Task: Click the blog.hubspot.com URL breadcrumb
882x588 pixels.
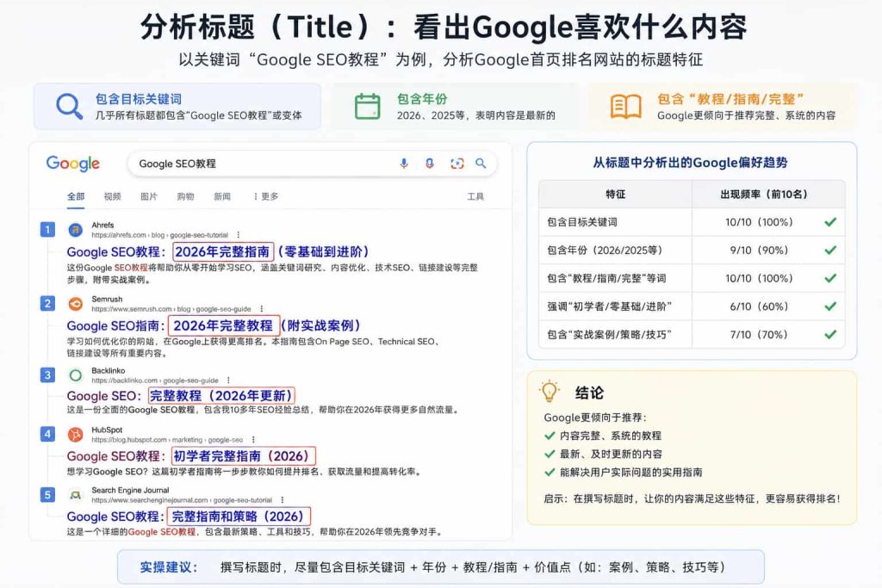Action: click(167, 440)
